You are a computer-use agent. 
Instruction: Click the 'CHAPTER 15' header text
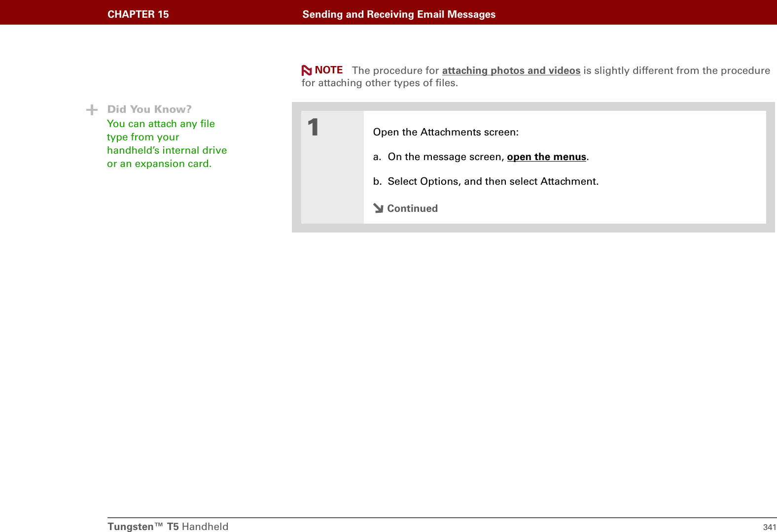click(138, 14)
